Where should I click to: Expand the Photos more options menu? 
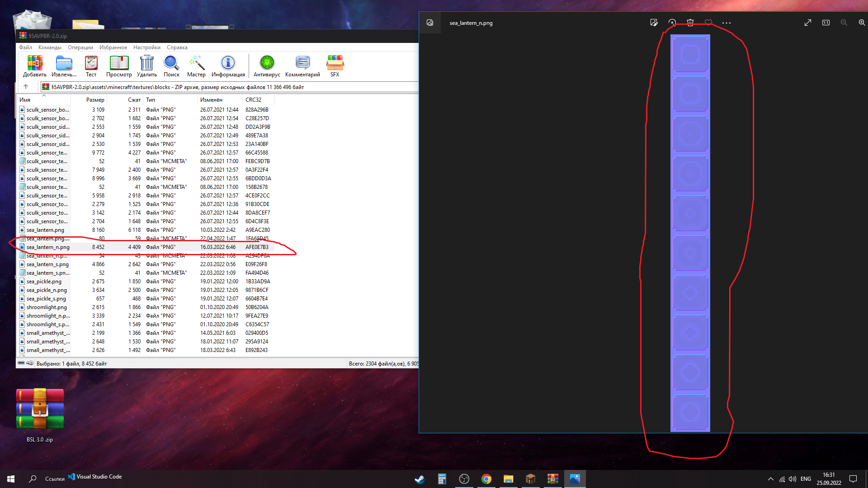coord(726,23)
